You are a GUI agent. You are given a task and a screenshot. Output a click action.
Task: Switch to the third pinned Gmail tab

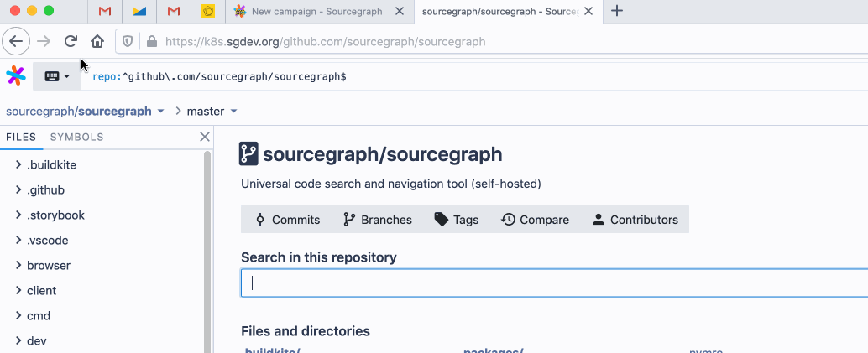174,11
